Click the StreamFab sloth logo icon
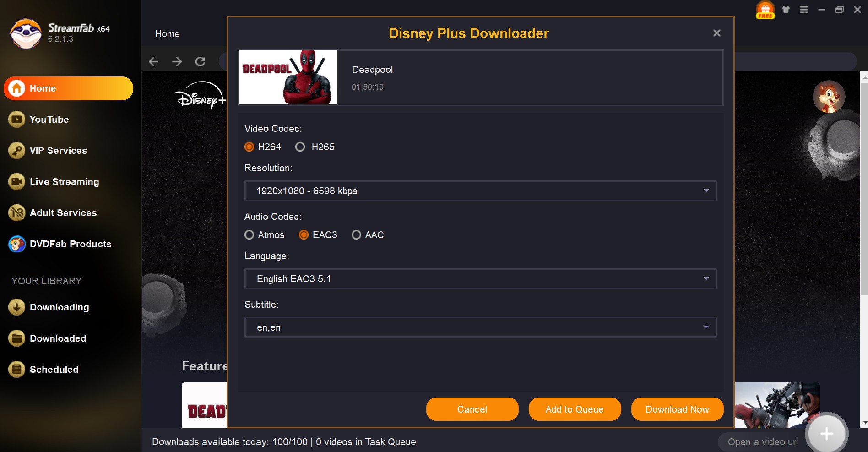 [x=26, y=33]
